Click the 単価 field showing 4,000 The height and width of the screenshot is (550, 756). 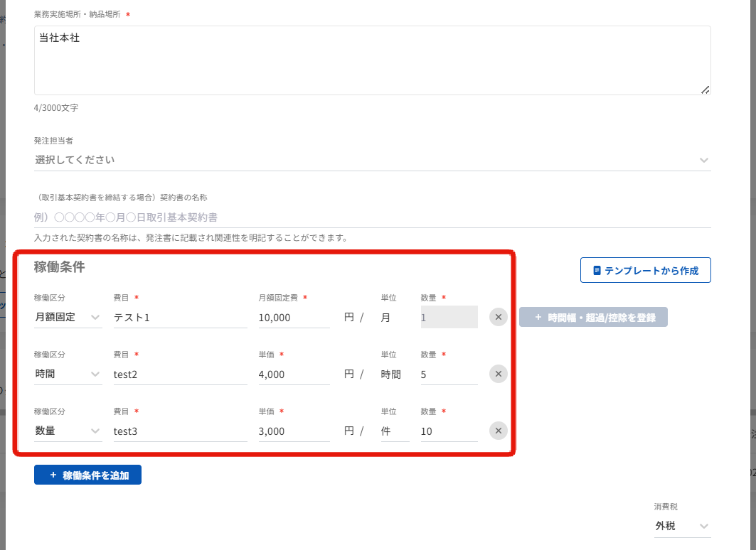(x=294, y=374)
